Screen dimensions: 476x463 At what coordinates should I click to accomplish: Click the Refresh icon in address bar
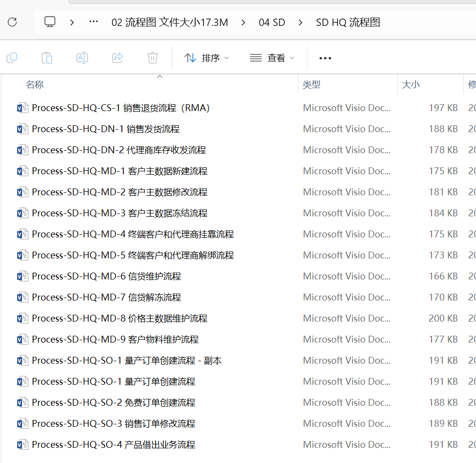point(12,22)
